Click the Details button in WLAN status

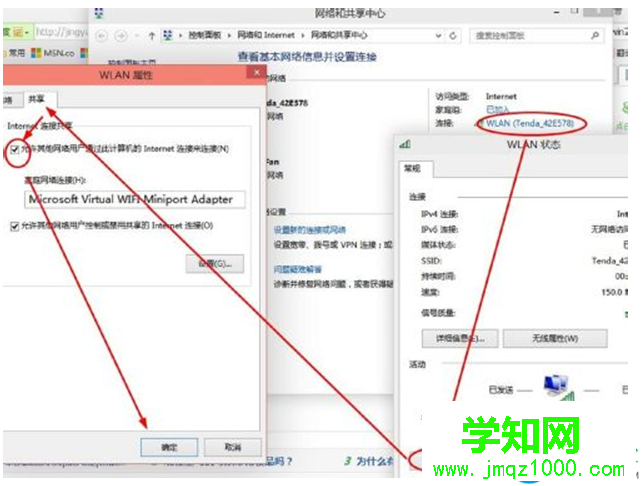coord(460,338)
